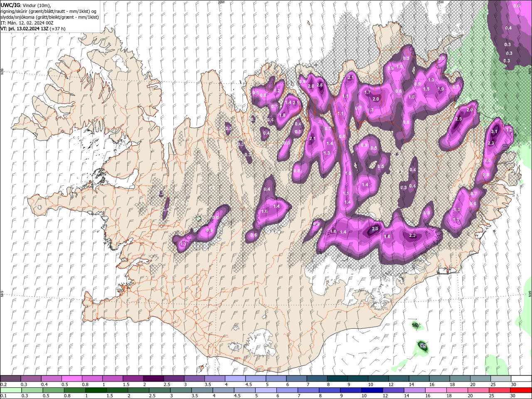Pick the dark mauve 0.2 snow legend swatch
The height and width of the screenshot is (399, 532).
coord(10,379)
